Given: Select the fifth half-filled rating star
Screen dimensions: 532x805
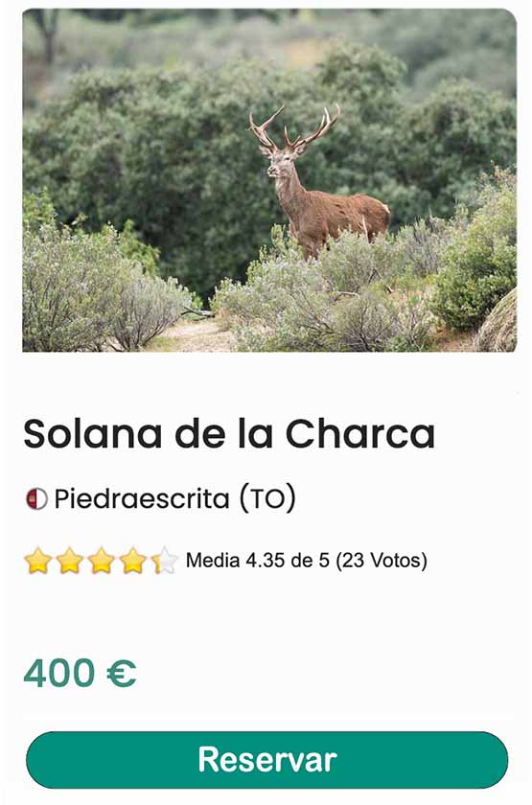Looking at the screenshot, I should [165, 561].
